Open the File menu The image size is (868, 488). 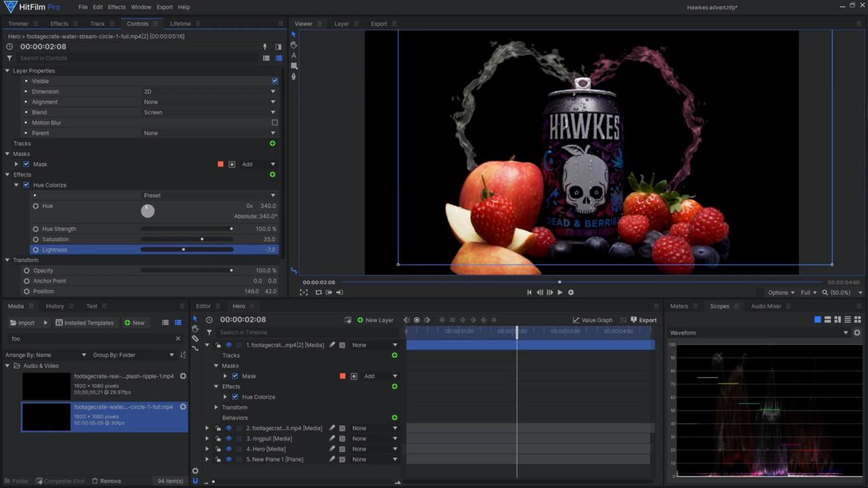(x=83, y=7)
